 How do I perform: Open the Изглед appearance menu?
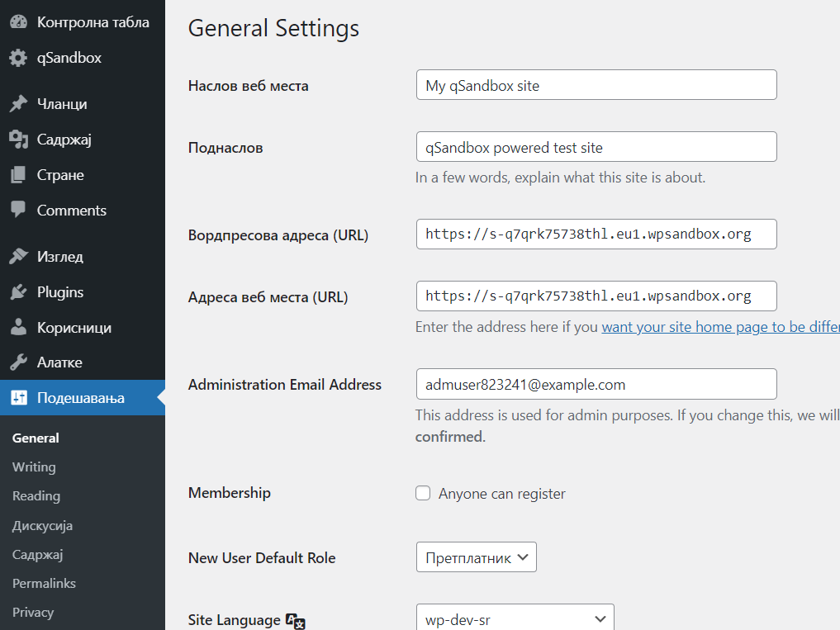(x=83, y=257)
